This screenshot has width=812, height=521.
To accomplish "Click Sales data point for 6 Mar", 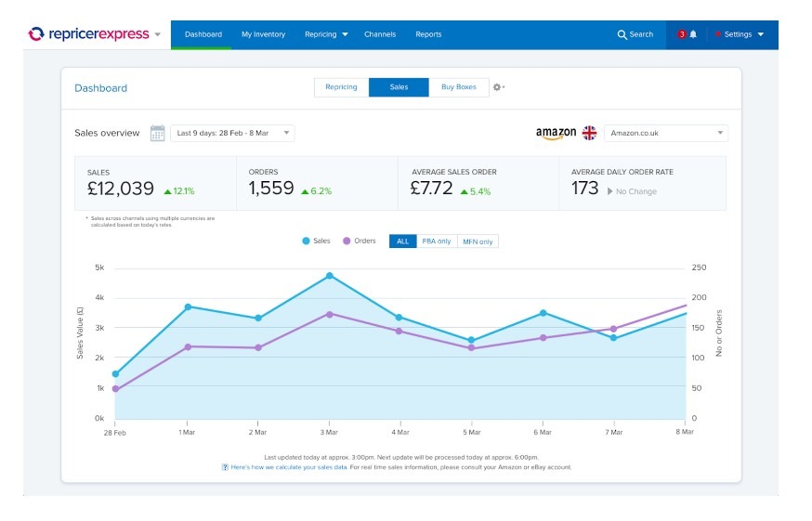I will click(544, 313).
